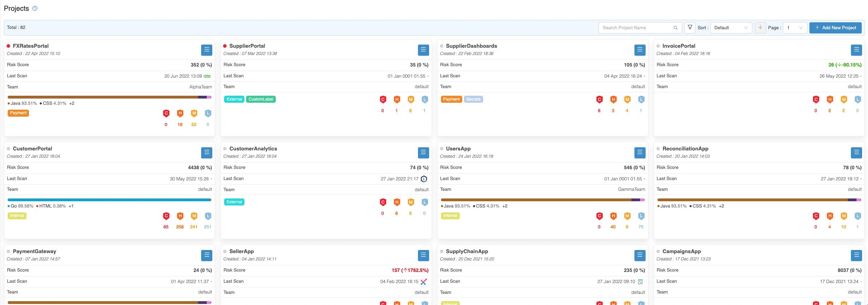The image size is (868, 305).
Task: Click ReconciliationApp medium severity shield
Action: 844,216
